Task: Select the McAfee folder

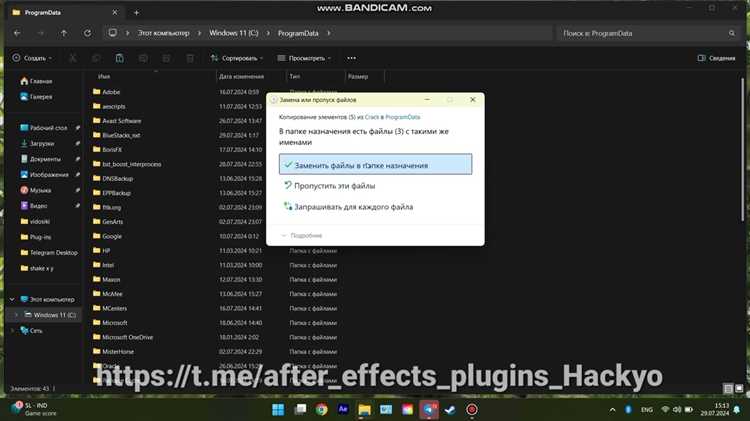Action: coord(108,294)
